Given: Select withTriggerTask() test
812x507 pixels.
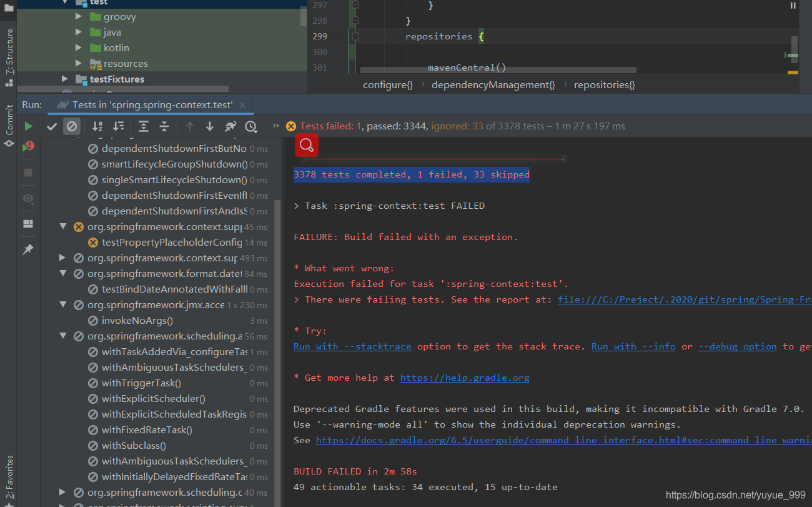Looking at the screenshot, I should [142, 383].
